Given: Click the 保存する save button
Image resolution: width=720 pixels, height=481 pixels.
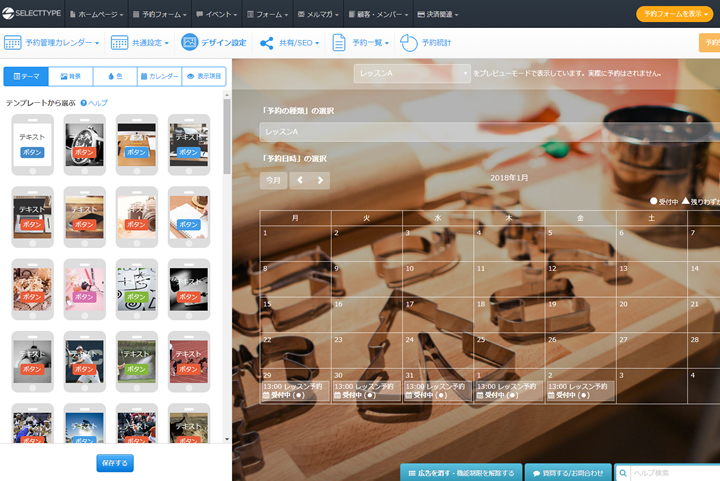Looking at the screenshot, I should pos(115,463).
